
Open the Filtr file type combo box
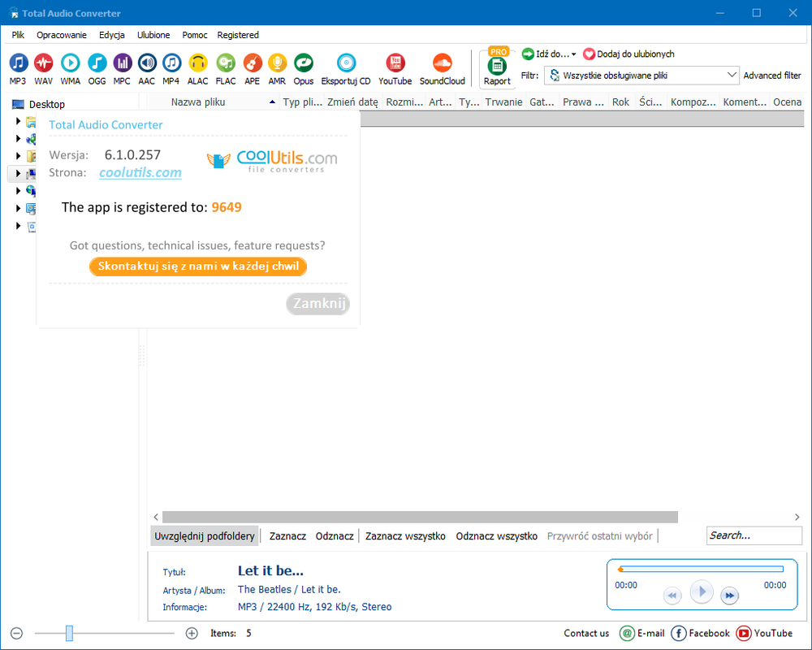(641, 76)
